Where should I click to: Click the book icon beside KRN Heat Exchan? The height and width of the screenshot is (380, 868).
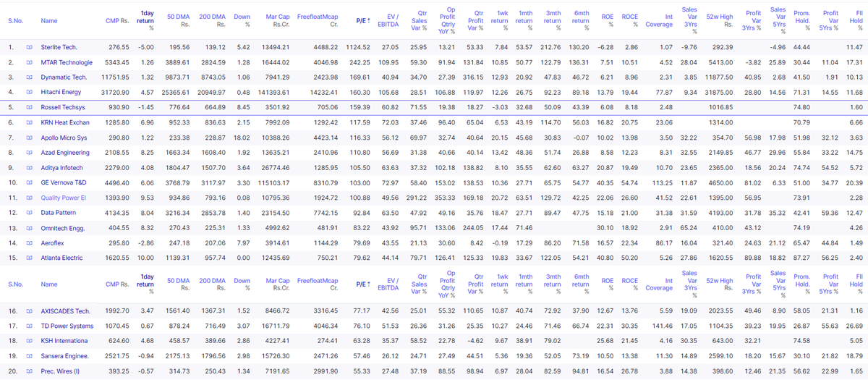coord(30,122)
